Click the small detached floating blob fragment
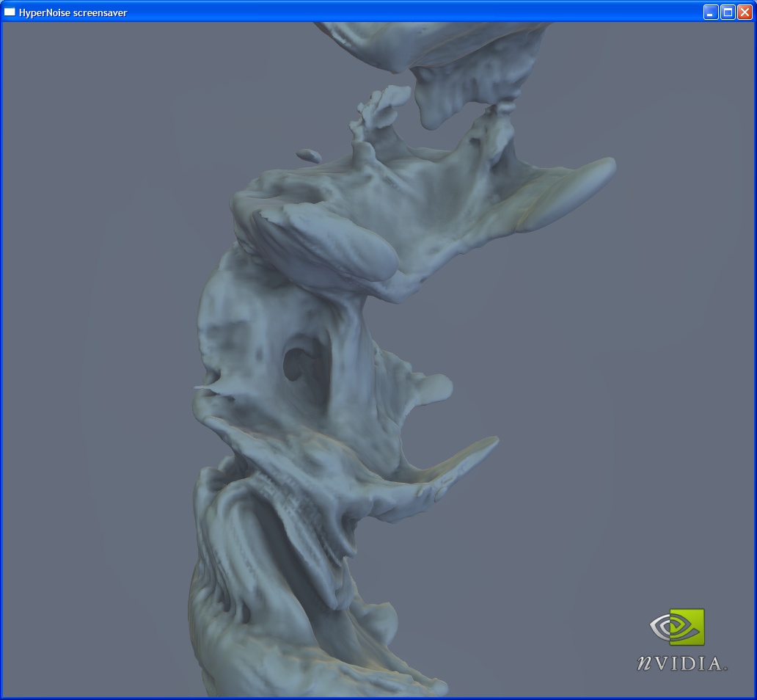This screenshot has width=757, height=700. tap(309, 156)
